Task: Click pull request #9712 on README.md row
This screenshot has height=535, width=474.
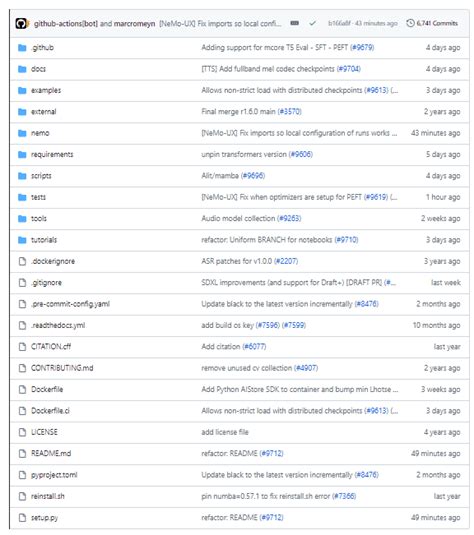Action: click(271, 453)
